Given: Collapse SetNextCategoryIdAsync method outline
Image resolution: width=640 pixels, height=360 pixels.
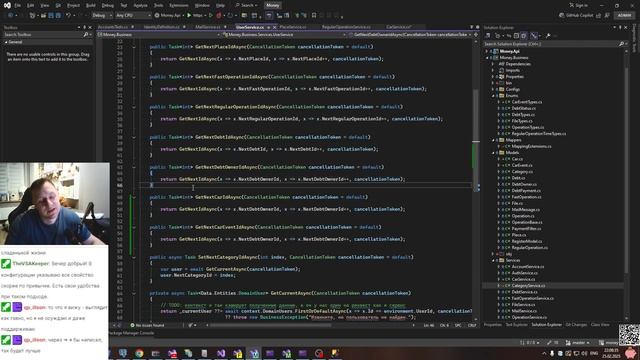Looking at the screenshot, I should [x=134, y=258].
